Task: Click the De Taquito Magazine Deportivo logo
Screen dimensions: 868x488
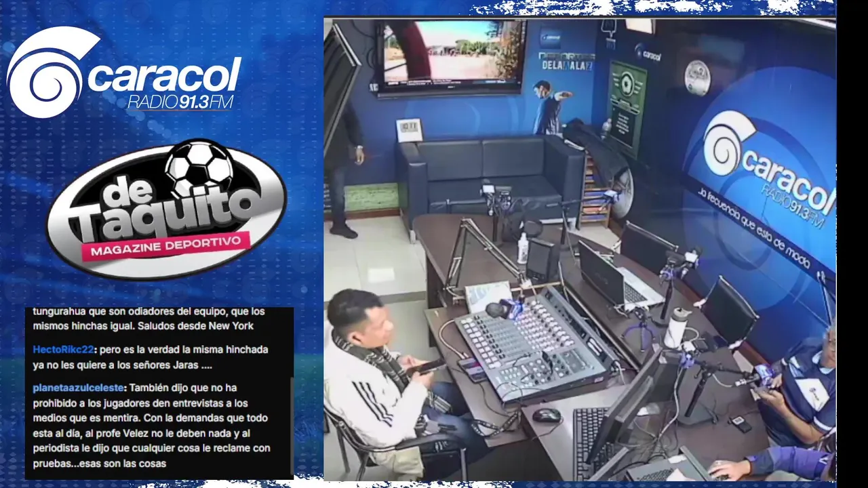Action: 167,210
